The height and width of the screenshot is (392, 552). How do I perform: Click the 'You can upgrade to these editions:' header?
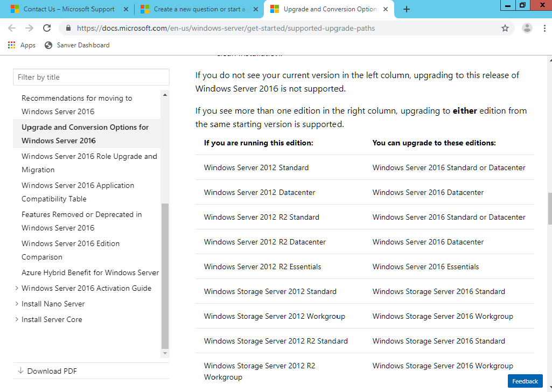pyautogui.click(x=434, y=143)
